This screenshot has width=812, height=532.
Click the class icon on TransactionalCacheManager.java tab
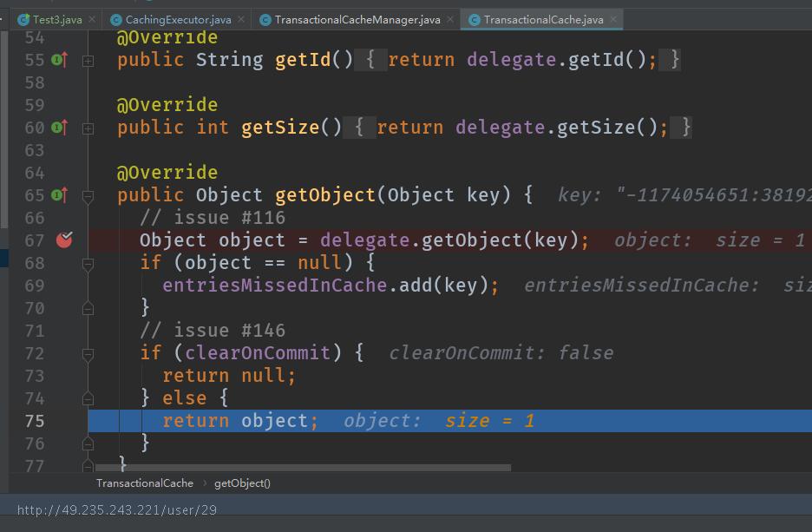(265, 20)
